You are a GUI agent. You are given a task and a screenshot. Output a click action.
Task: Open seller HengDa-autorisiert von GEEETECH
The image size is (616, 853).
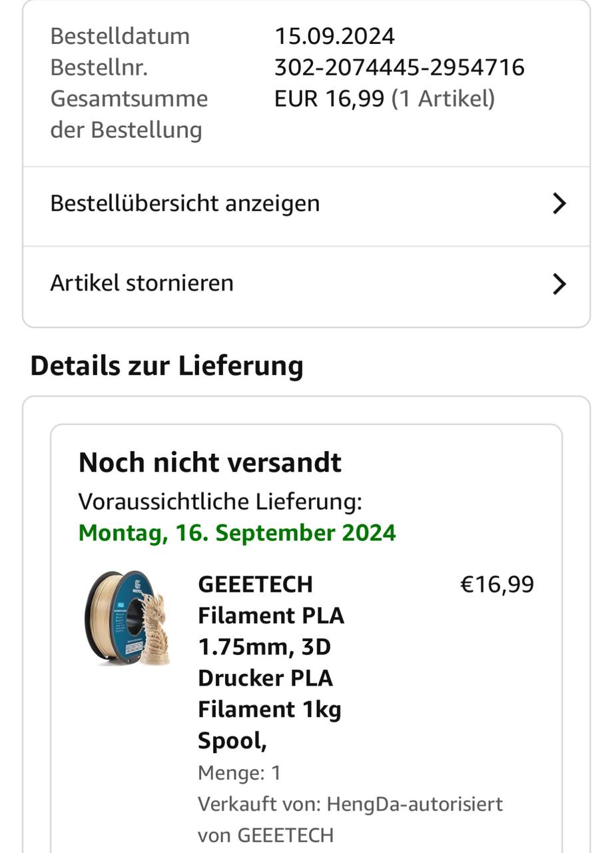350,820
